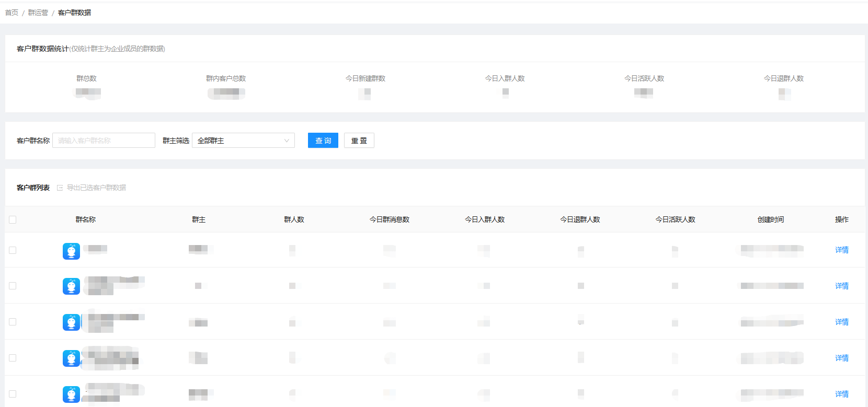Viewport: 868px width, 407px height.
Task: Click the first row's group avatar icon
Action: 72,251
